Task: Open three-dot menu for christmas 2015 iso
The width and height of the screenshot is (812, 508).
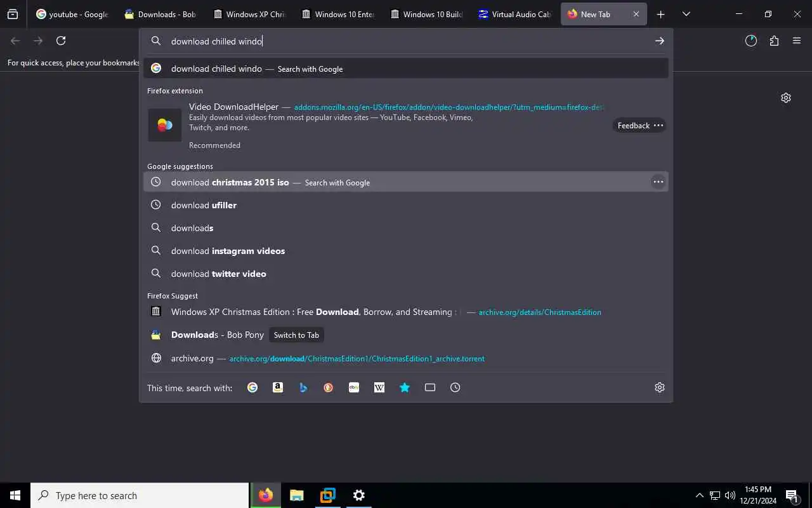Action: point(658,182)
